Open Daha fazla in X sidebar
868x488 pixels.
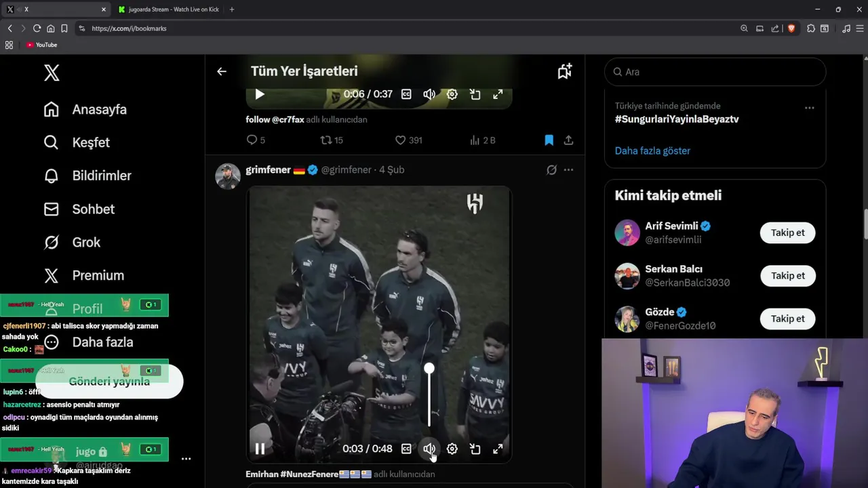tap(88, 342)
